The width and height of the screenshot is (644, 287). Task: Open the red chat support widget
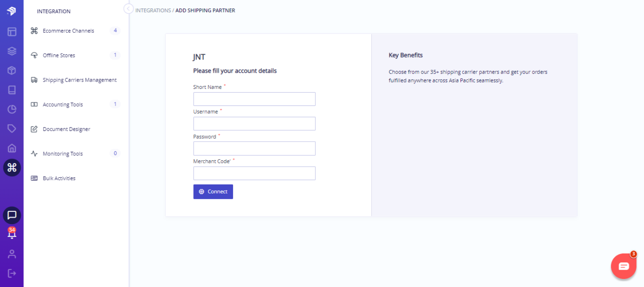624,266
